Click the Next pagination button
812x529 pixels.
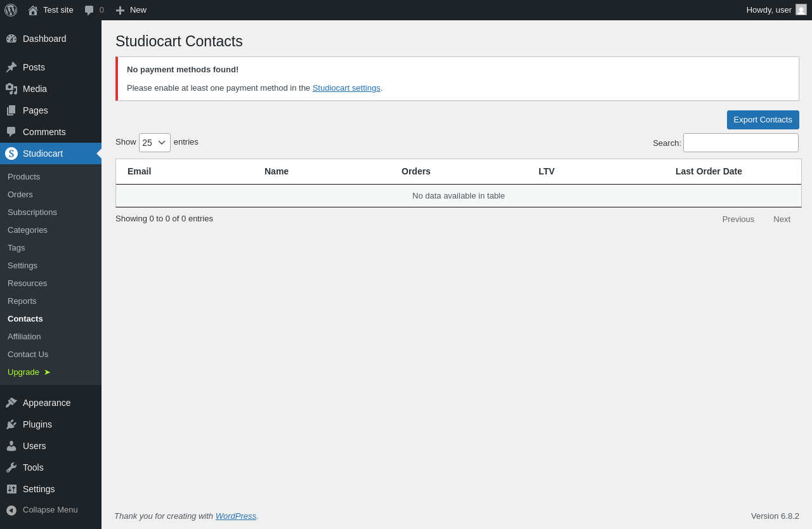pyautogui.click(x=782, y=219)
